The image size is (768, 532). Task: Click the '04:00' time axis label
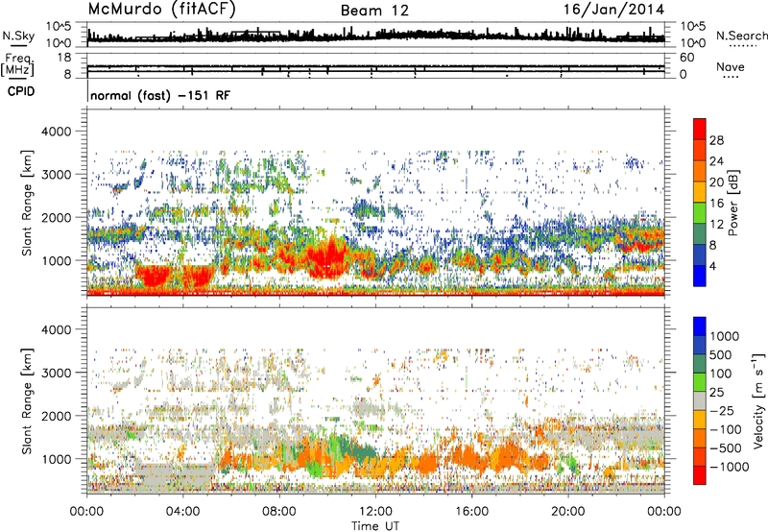pyautogui.click(x=183, y=512)
